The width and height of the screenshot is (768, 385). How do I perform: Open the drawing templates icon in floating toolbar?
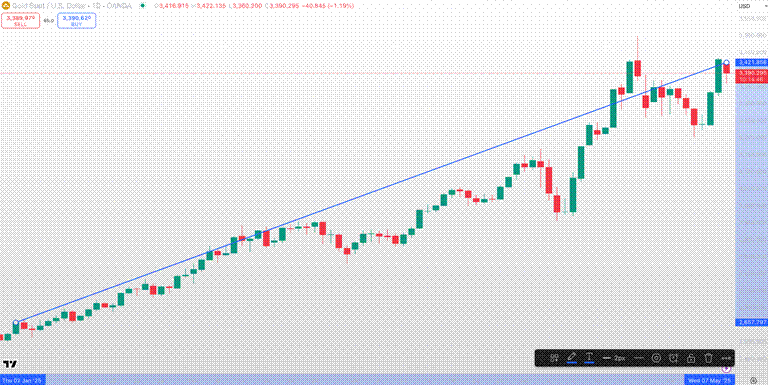coord(554,358)
